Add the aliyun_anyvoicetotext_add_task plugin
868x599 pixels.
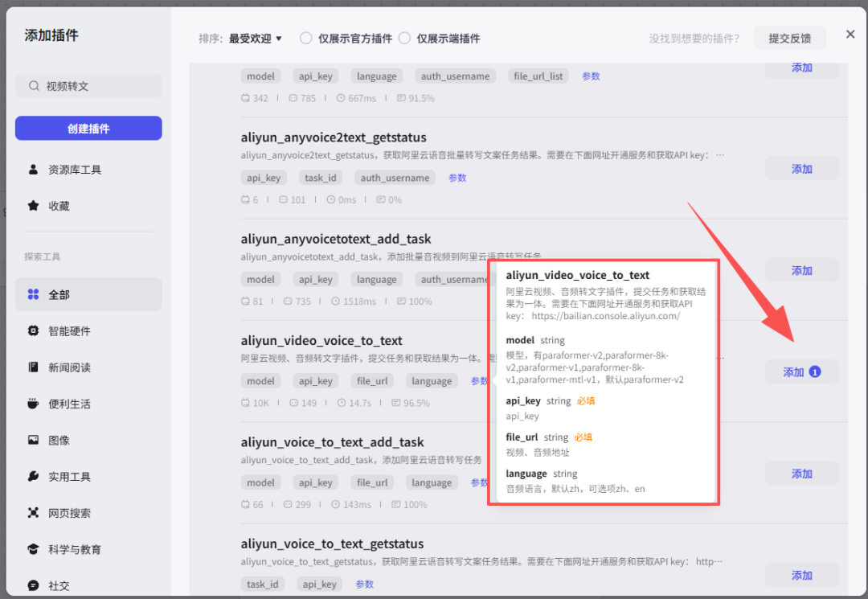(801, 271)
